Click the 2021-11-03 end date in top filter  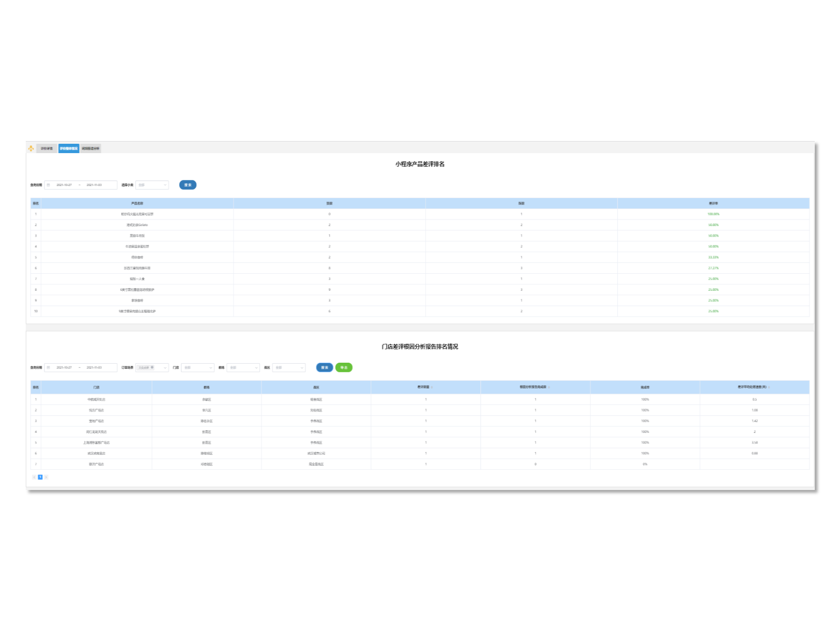click(94, 185)
